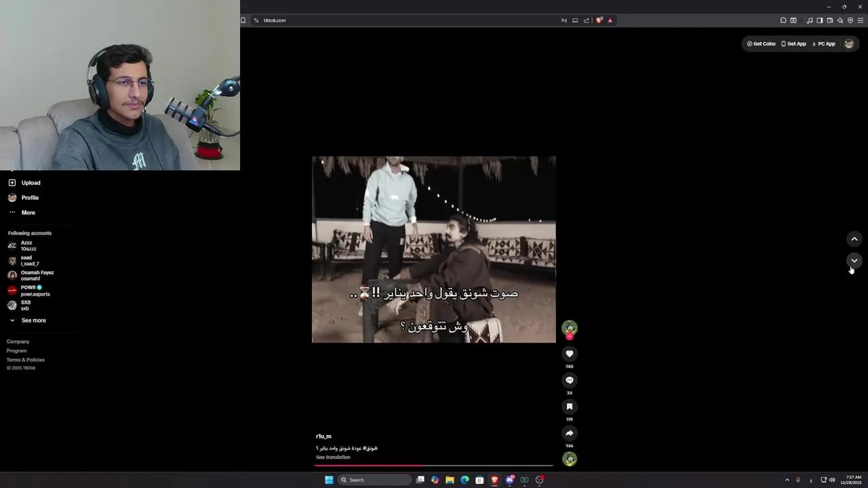The width and height of the screenshot is (868, 488).
Task: Open the saad l_saad_7 account
Action: [x=24, y=261]
